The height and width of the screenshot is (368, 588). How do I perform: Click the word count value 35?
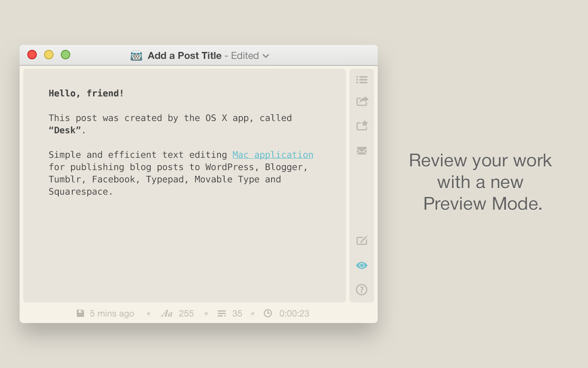coord(237,314)
